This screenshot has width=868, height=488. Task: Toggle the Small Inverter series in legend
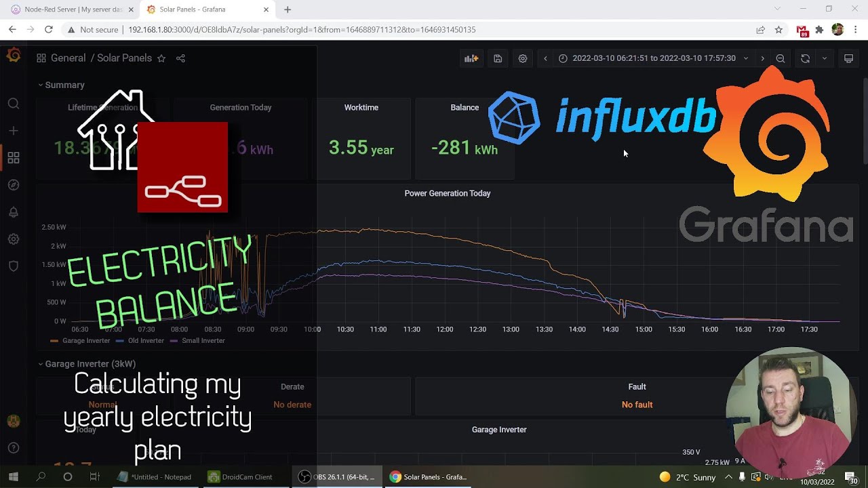[x=203, y=341]
